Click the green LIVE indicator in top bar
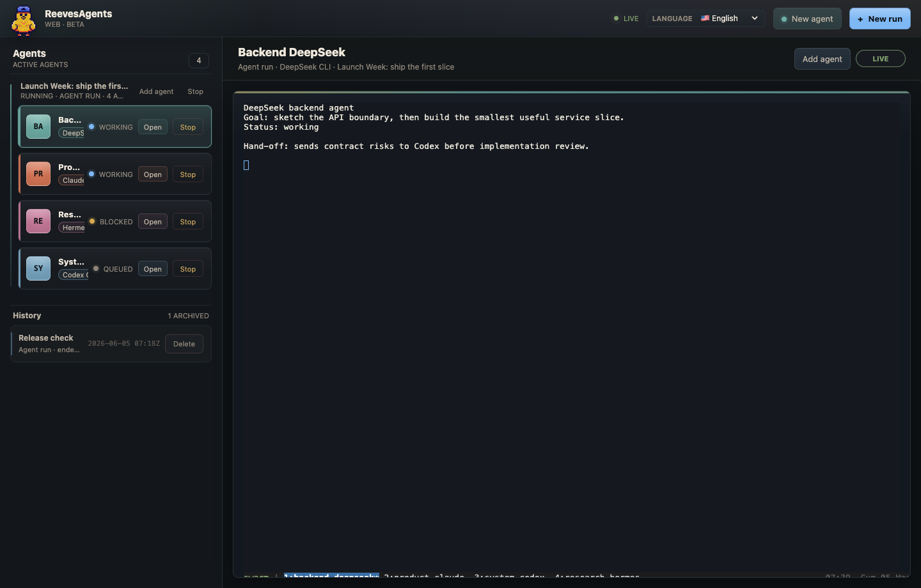Screen dimensions: 921x588 pos(626,19)
